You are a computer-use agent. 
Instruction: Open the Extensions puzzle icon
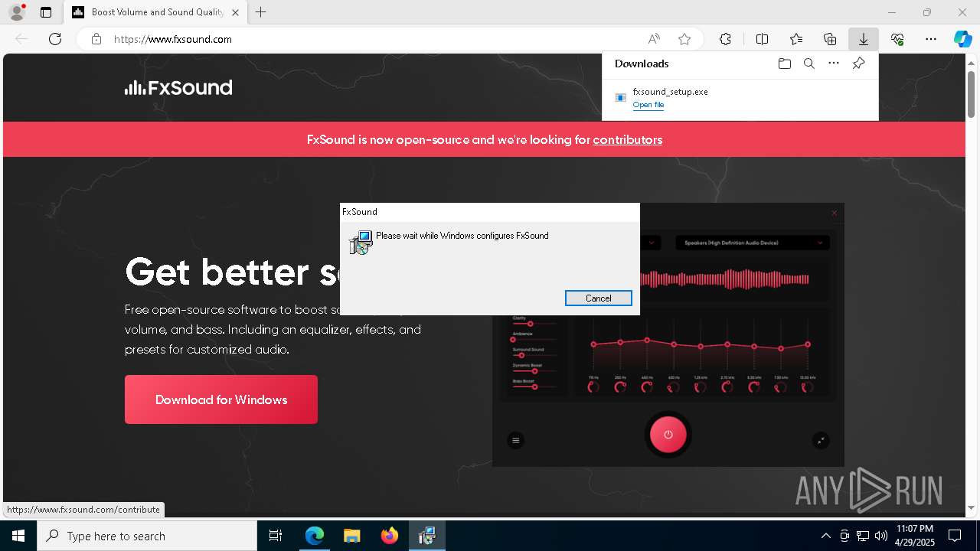(725, 39)
